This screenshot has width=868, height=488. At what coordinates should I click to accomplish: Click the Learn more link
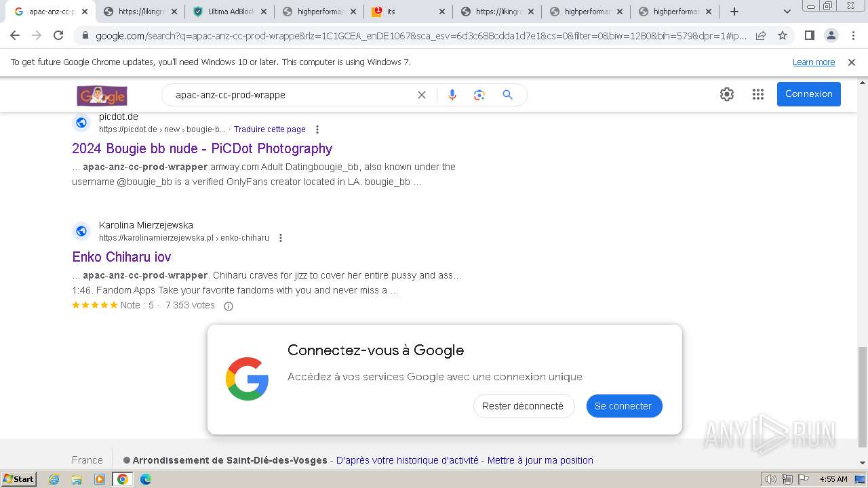click(x=814, y=62)
